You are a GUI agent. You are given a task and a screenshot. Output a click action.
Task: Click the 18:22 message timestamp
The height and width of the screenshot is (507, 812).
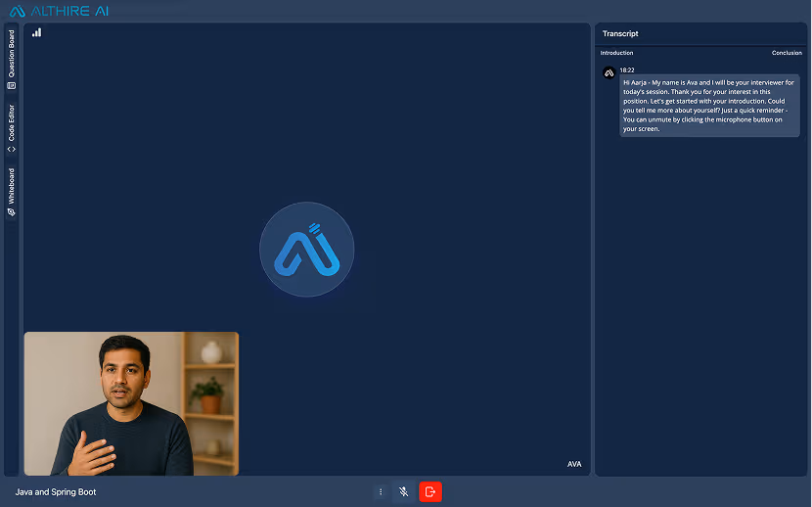(x=627, y=69)
